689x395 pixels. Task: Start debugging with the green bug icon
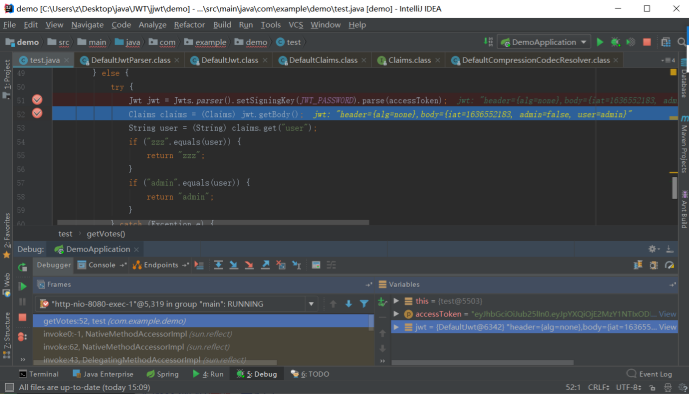615,42
